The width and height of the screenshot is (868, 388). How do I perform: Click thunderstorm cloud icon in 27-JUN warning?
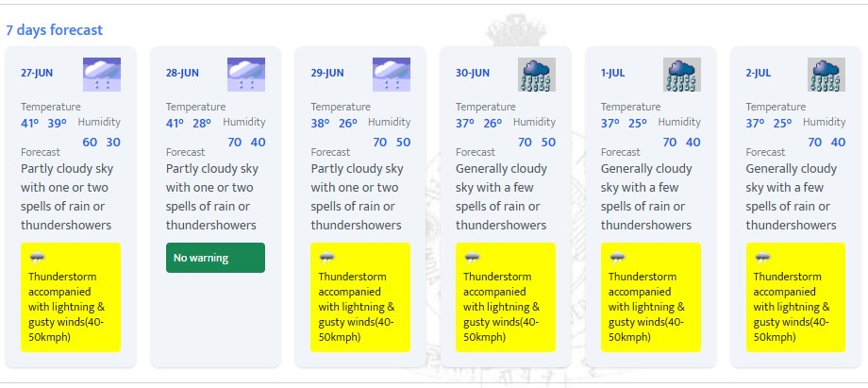point(37,257)
